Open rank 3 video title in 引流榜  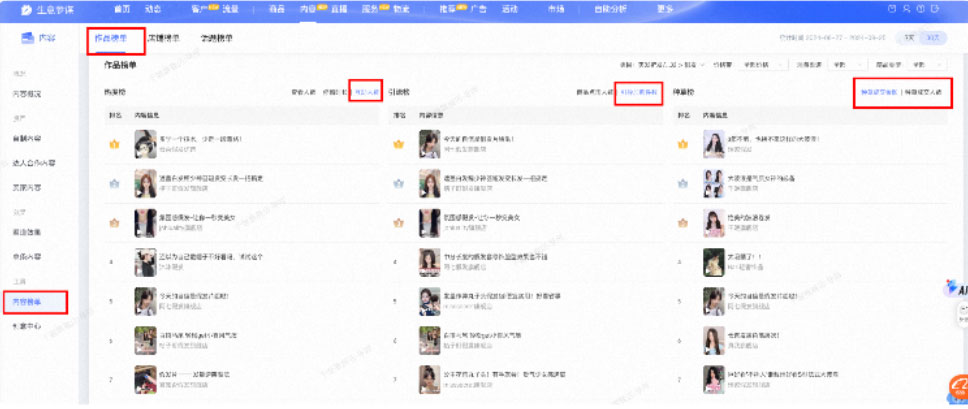(482, 217)
